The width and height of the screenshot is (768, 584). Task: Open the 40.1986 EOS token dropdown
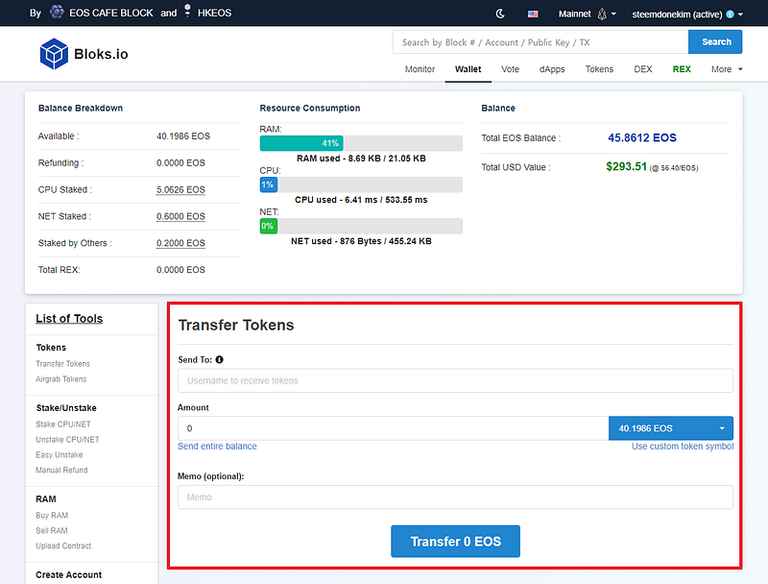click(670, 428)
